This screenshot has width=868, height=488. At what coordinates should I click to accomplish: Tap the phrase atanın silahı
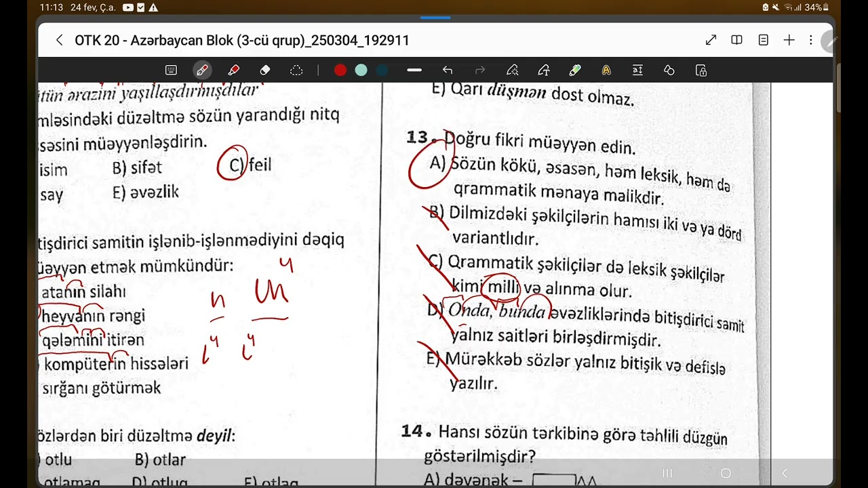[x=84, y=292]
